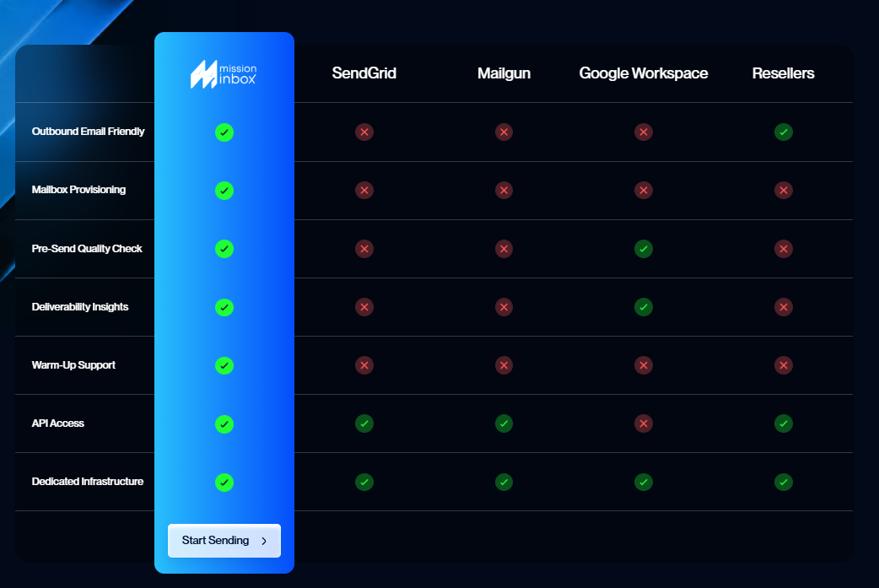Click Mailgun X icon for Warm-Up Support
879x588 pixels.
(x=504, y=365)
